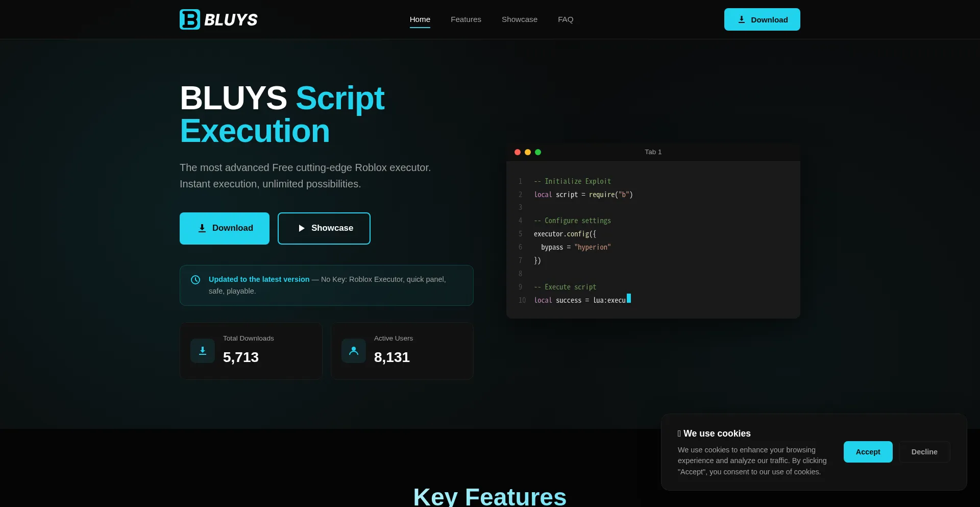Open the FAQ nav item

click(566, 19)
